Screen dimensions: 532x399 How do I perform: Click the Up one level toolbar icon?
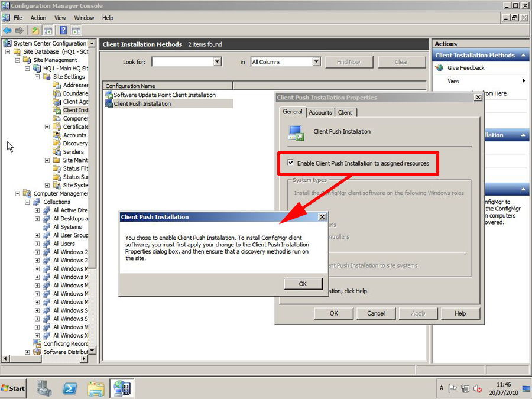[35, 31]
